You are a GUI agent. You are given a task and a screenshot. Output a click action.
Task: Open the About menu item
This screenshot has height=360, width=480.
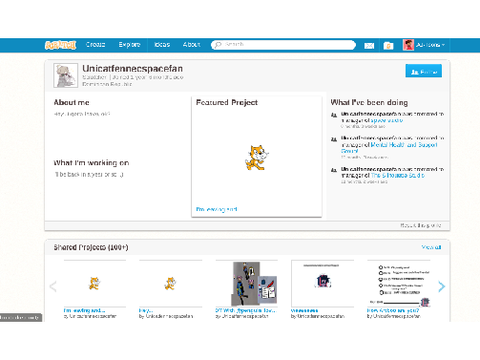coord(191,45)
